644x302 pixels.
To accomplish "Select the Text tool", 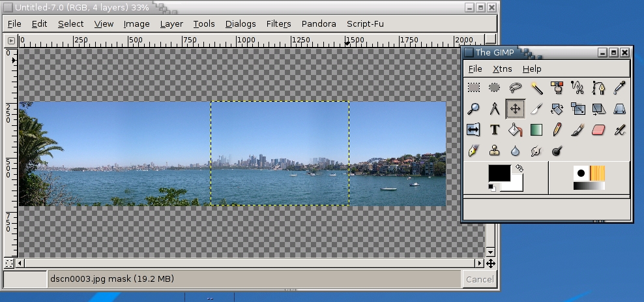I will pos(495,130).
